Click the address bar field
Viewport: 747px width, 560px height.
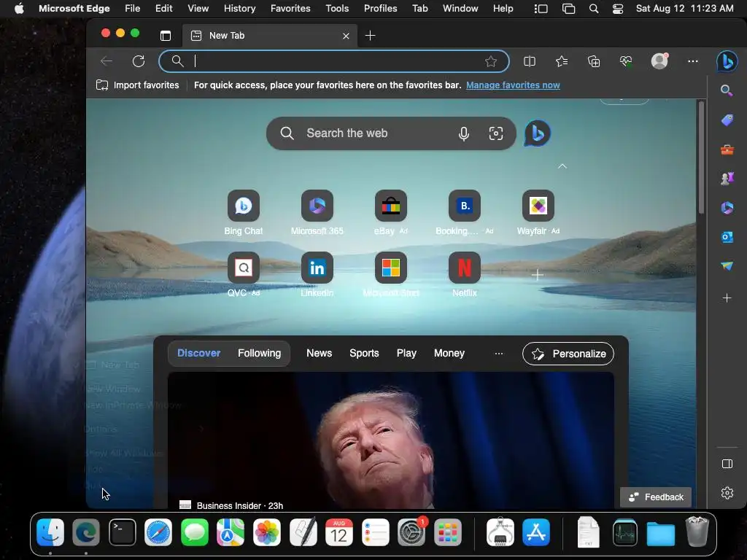[x=334, y=61]
